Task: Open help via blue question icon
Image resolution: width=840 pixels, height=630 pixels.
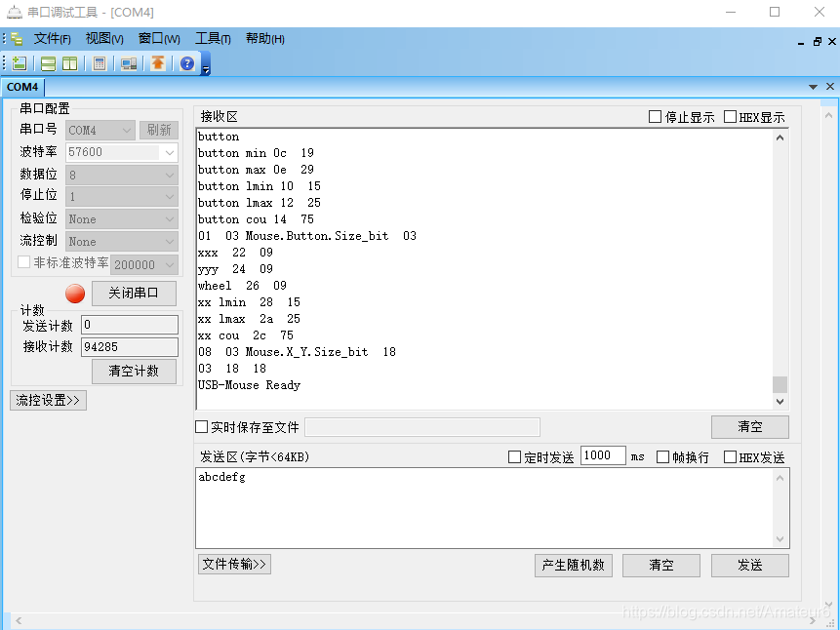Action: [187, 63]
